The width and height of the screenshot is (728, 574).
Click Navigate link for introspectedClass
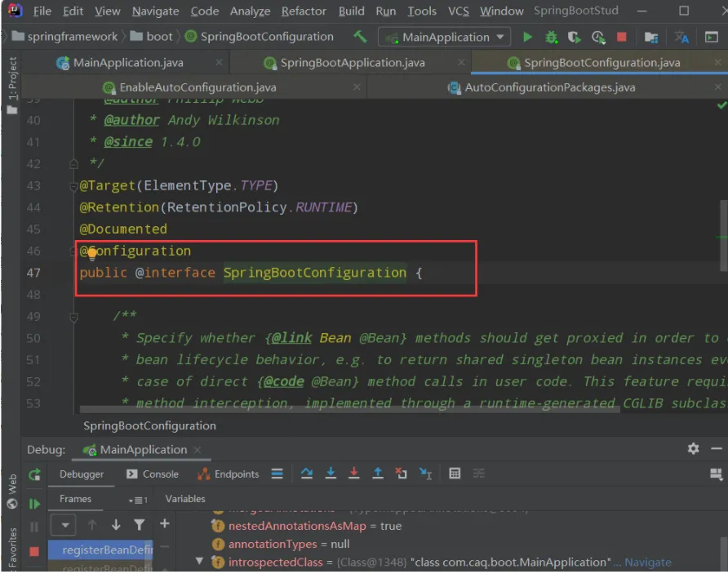point(648,563)
